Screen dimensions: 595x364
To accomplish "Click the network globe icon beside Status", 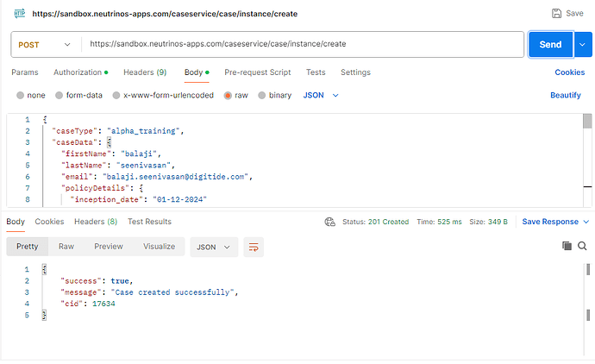I will point(329,222).
